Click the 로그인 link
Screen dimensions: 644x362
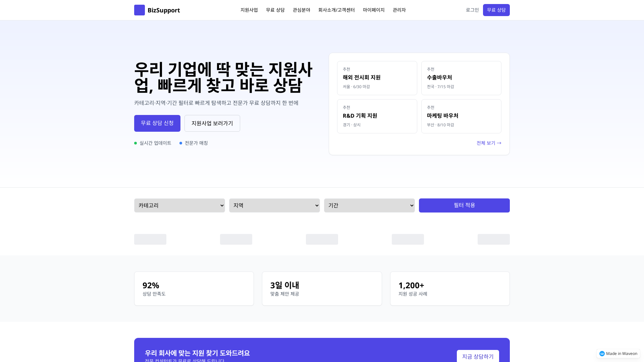(x=472, y=10)
